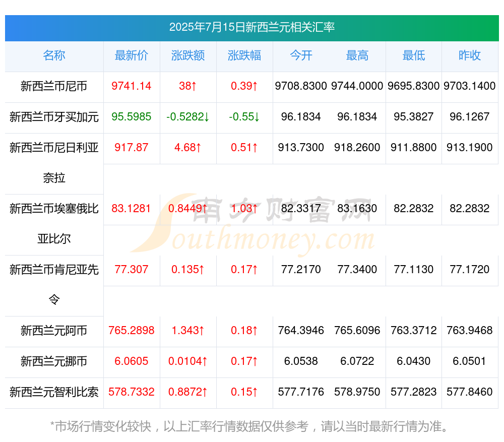Click the high value 9744.0000
Viewport: 504px width, 442px height.
(x=357, y=86)
